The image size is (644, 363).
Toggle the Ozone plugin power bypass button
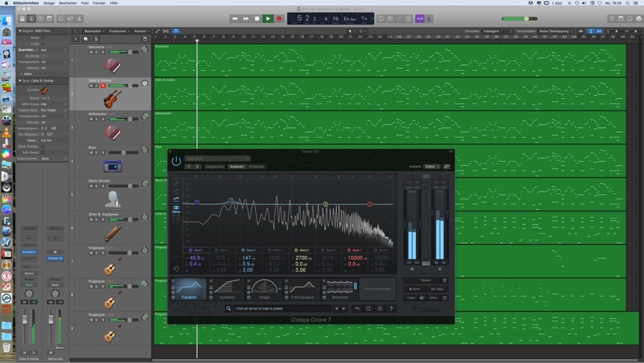point(176,161)
